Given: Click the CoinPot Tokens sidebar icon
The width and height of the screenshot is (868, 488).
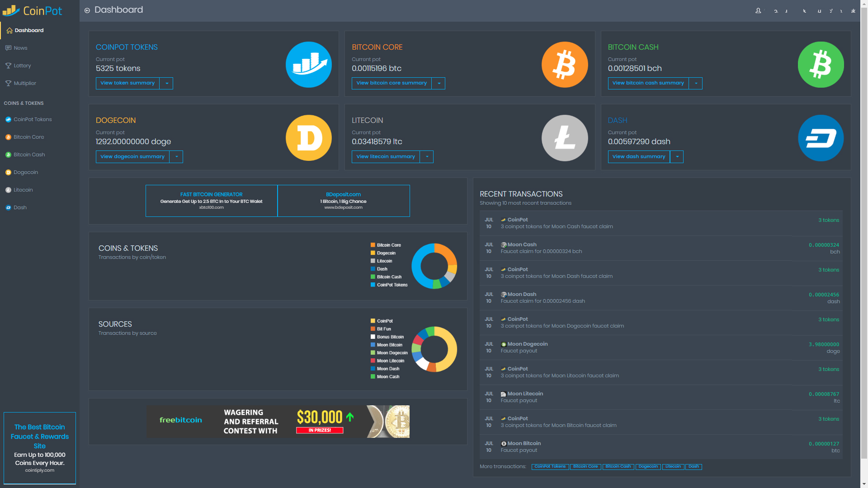Looking at the screenshot, I should 8,119.
